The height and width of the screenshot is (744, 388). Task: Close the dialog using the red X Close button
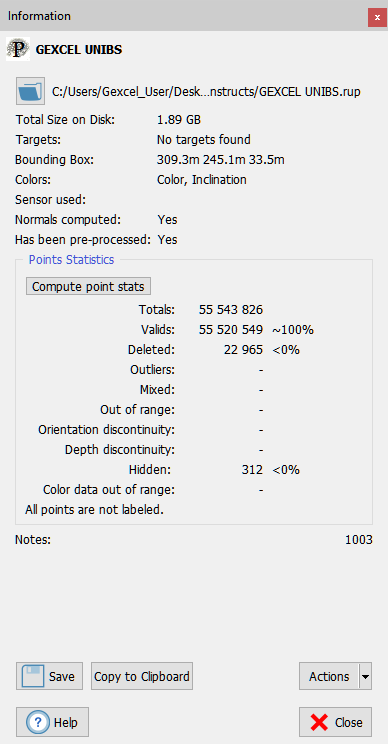point(335,722)
